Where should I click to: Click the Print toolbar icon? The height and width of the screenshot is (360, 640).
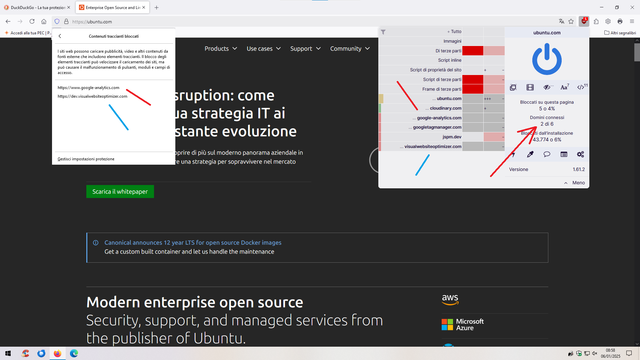click(620, 21)
